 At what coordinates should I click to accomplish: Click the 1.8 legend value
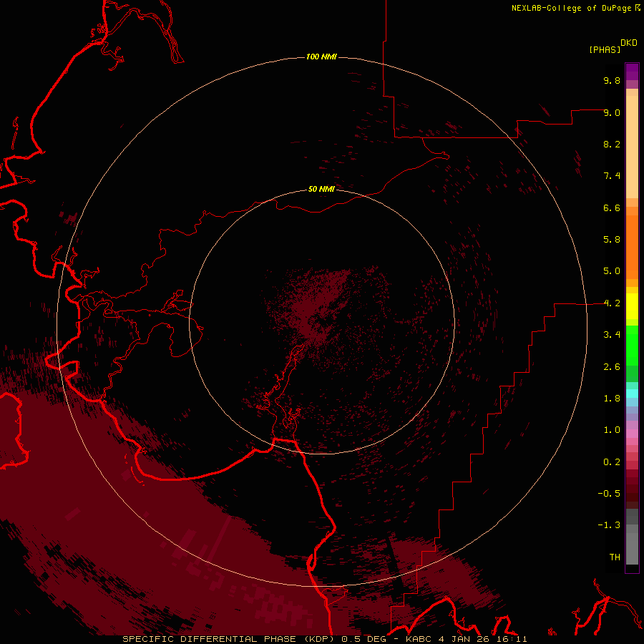point(612,399)
